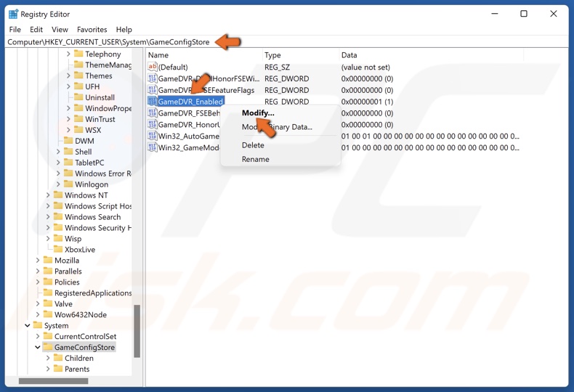Open the File menu

(x=15, y=30)
